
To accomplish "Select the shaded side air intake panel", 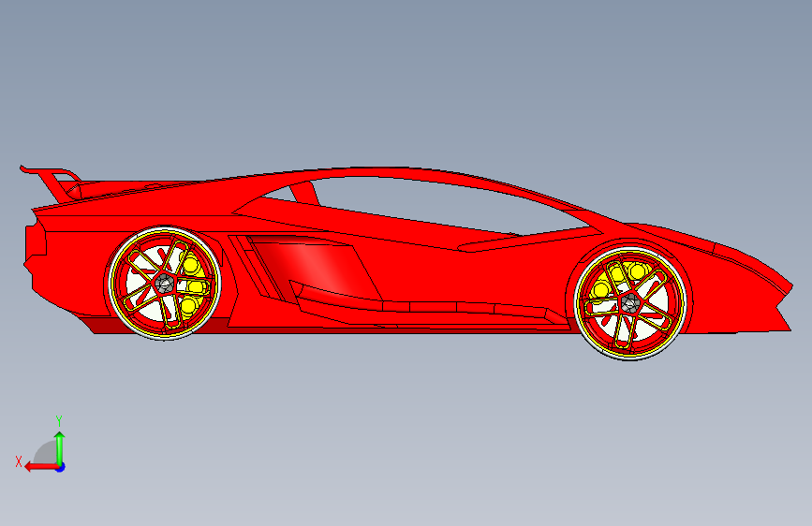I will coord(316,267).
